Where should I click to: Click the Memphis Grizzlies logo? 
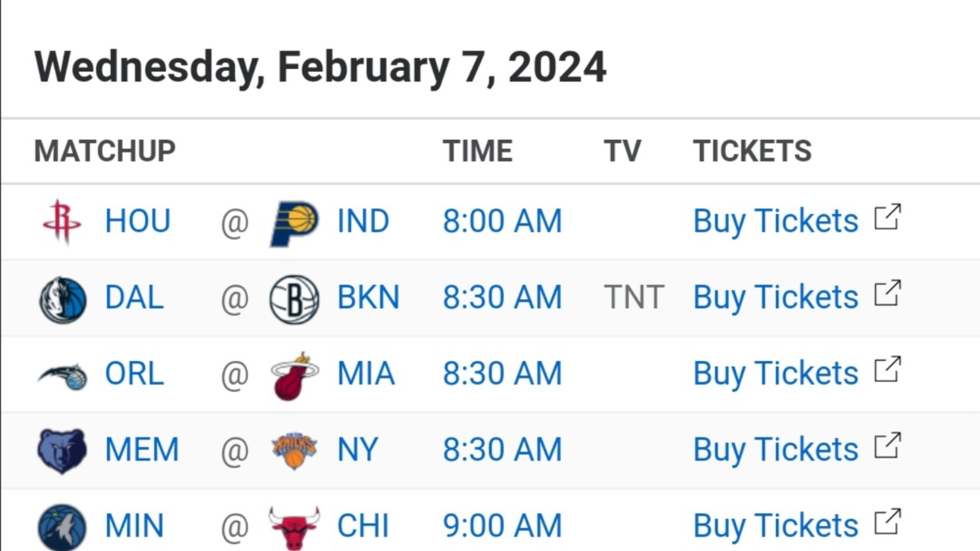click(62, 451)
